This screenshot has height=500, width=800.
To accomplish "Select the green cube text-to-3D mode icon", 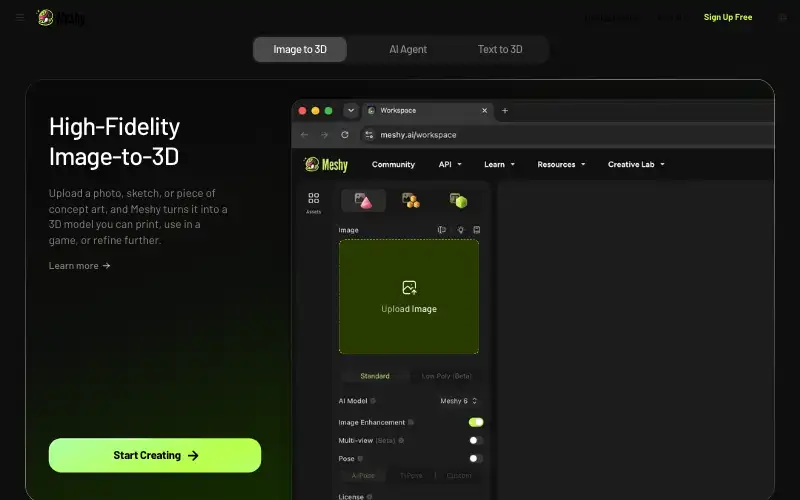I will click(458, 201).
